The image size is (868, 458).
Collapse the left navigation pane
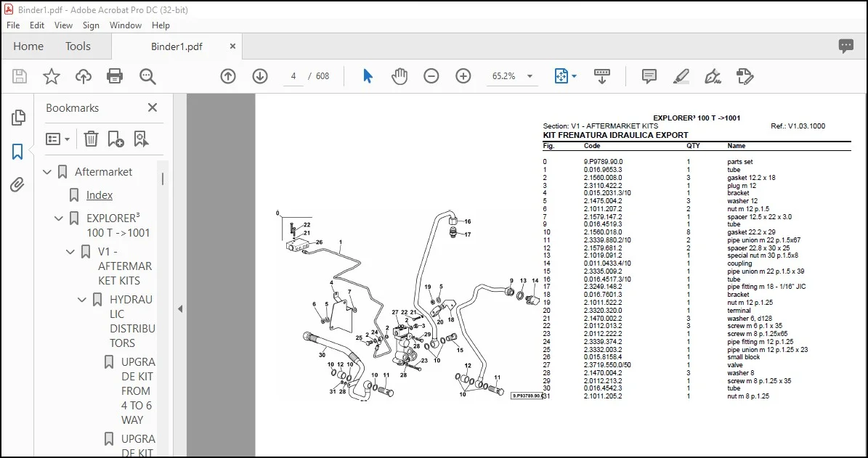(180, 309)
